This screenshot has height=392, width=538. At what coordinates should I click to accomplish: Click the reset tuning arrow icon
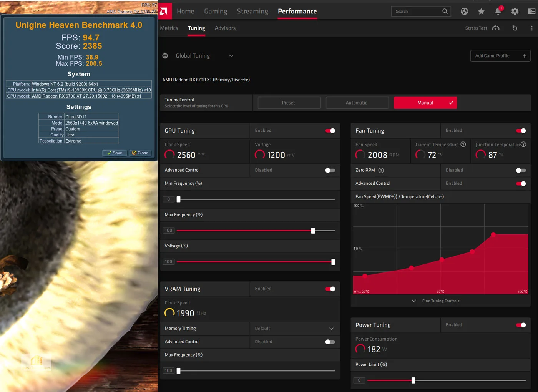point(515,28)
